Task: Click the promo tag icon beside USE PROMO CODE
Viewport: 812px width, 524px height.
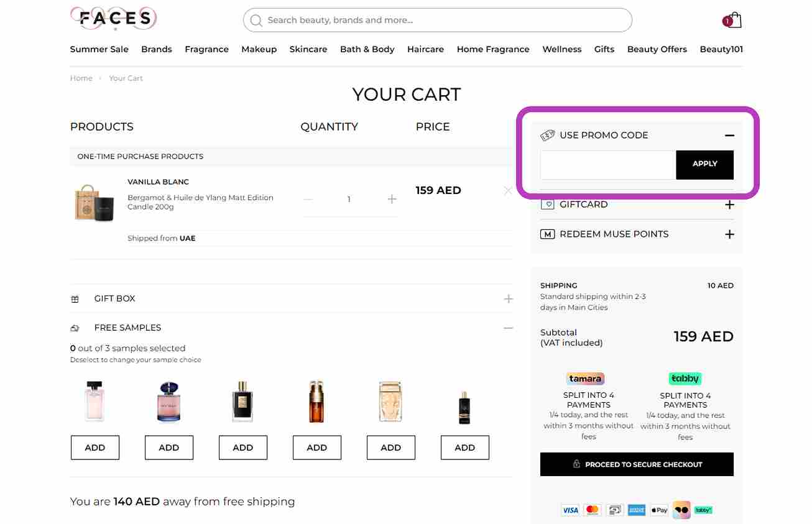Action: [547, 135]
